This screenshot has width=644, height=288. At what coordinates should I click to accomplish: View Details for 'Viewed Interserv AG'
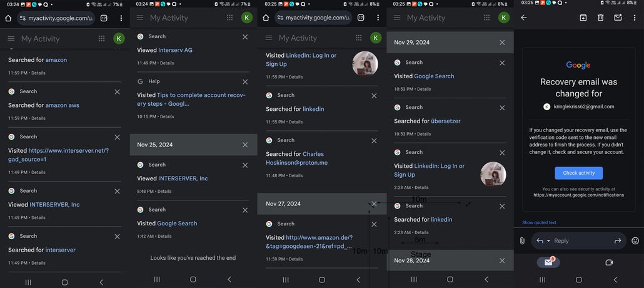(x=167, y=63)
